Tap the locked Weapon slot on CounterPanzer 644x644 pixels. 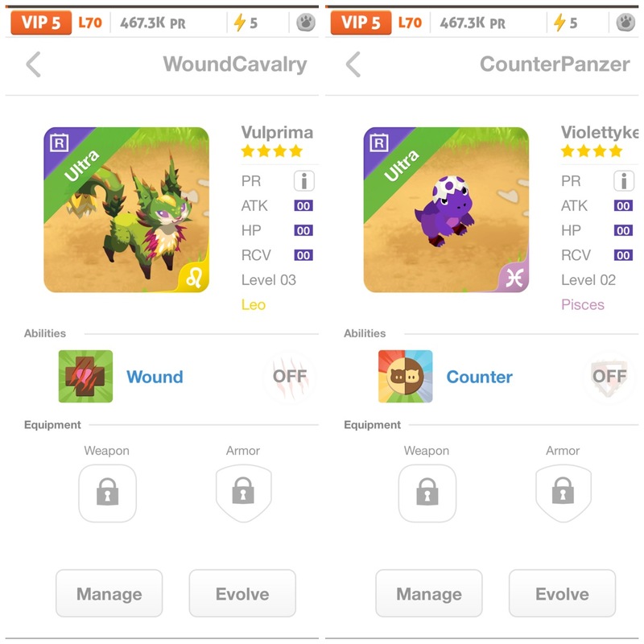(427, 493)
